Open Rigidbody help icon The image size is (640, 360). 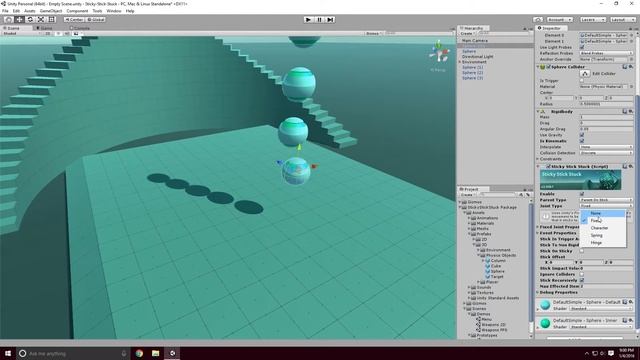click(x=624, y=111)
